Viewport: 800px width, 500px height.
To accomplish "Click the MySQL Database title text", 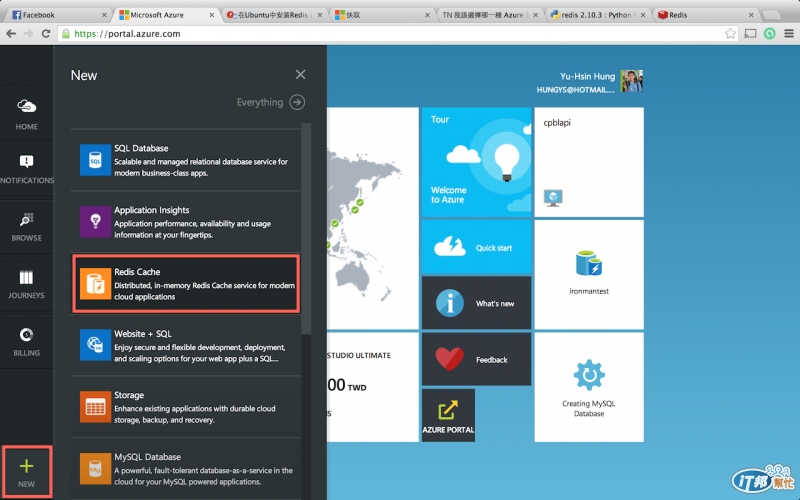I will [147, 457].
